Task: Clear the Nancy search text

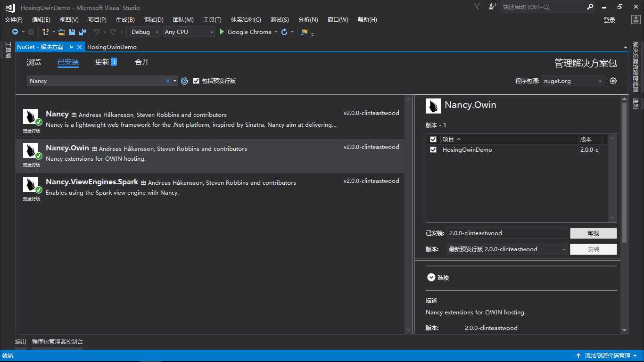Action: click(167, 81)
